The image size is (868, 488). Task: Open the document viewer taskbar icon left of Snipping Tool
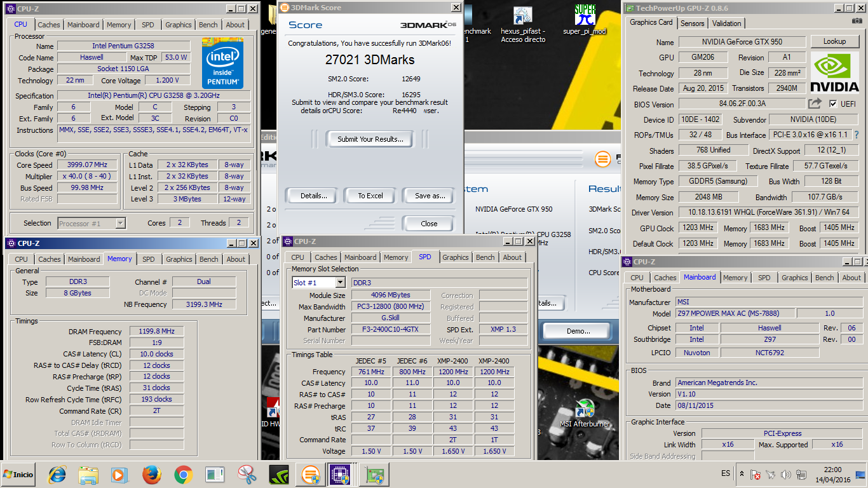215,474
